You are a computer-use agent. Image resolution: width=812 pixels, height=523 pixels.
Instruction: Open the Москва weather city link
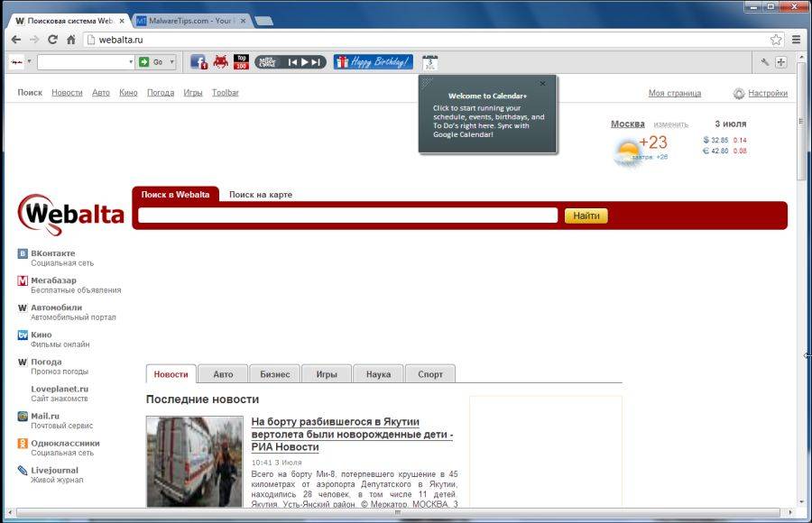(x=628, y=124)
